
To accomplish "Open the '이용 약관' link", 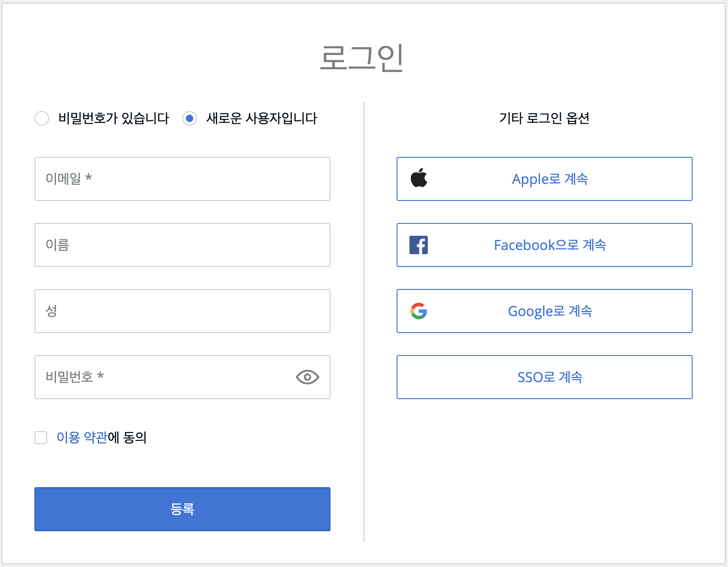I will pos(82,438).
